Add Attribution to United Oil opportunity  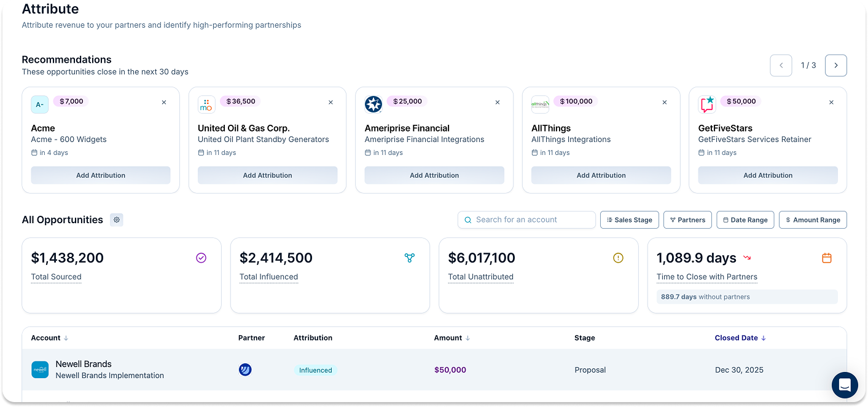point(267,175)
